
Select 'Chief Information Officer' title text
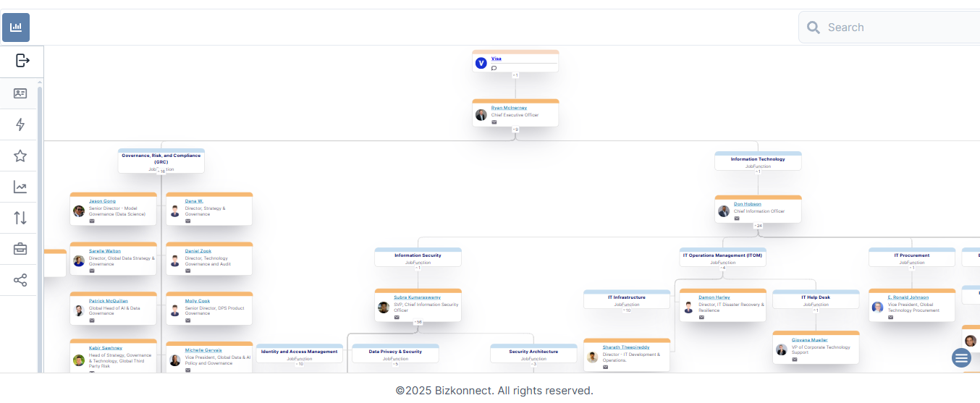pyautogui.click(x=759, y=211)
